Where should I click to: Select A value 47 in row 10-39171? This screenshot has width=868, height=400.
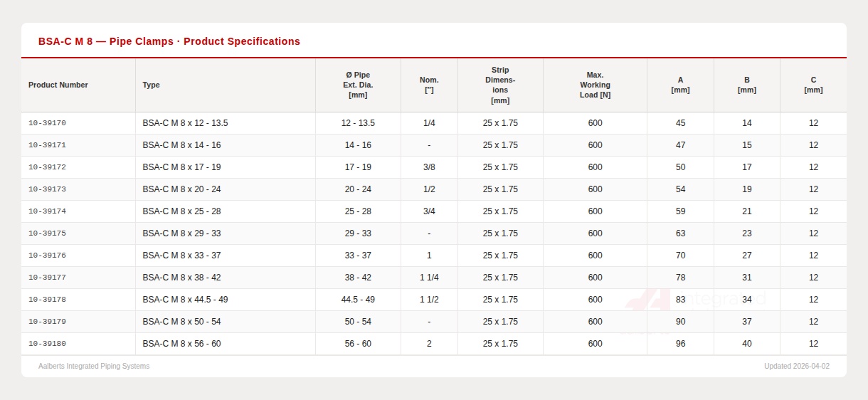click(x=680, y=145)
